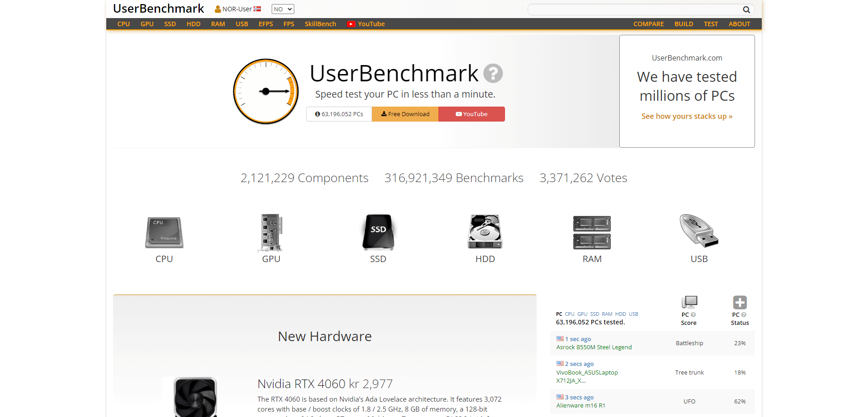The height and width of the screenshot is (417, 868).
Task: Open the USB component icon
Action: pyautogui.click(x=698, y=233)
